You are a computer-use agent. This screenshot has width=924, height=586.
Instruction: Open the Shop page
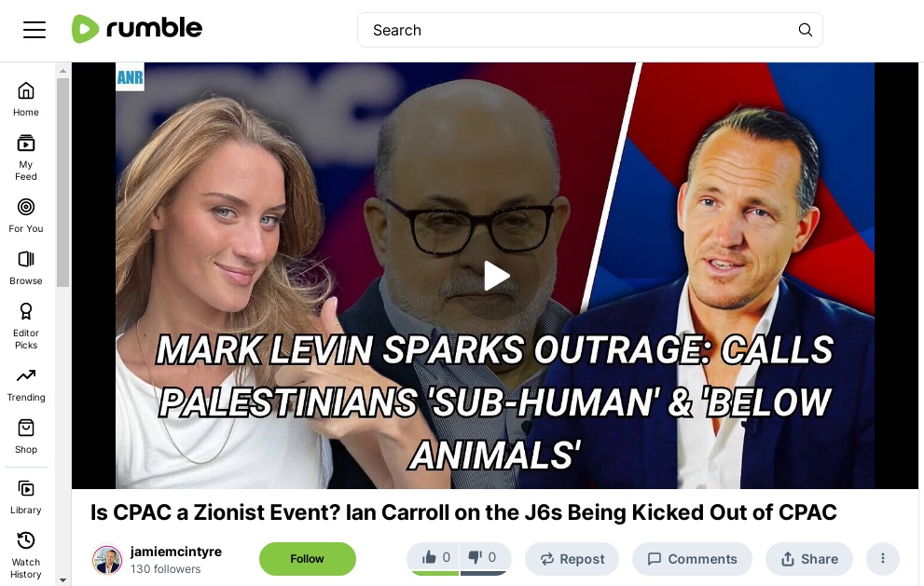pos(26,437)
